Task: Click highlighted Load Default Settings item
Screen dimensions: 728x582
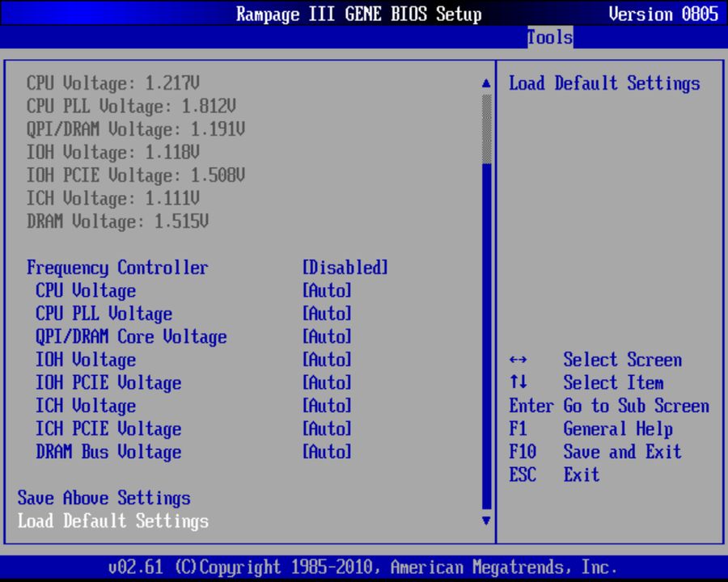Action: [x=113, y=521]
